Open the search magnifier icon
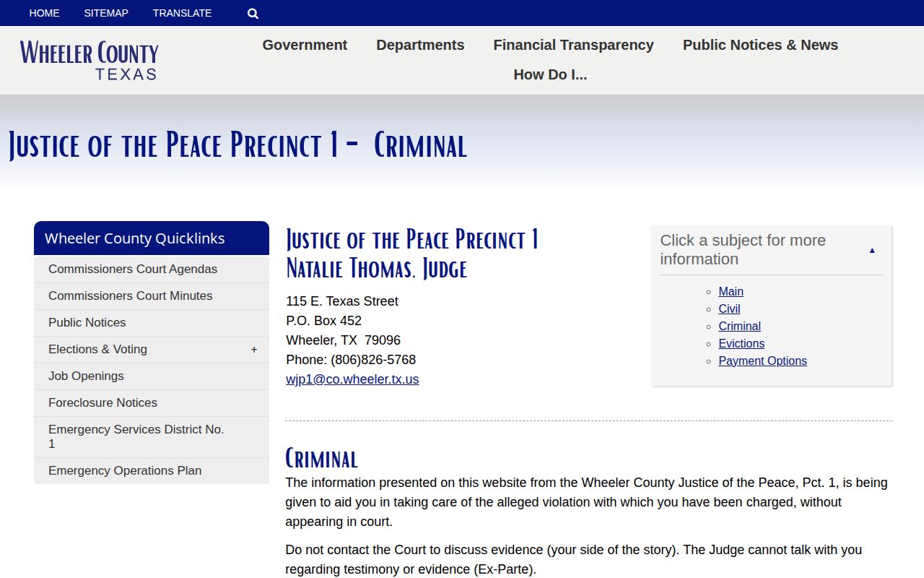Image resolution: width=924 pixels, height=578 pixels. (x=253, y=13)
